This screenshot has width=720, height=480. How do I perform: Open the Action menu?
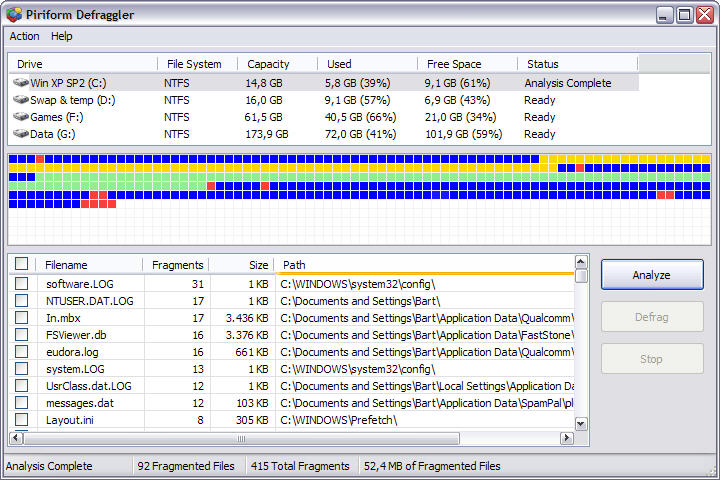24,36
